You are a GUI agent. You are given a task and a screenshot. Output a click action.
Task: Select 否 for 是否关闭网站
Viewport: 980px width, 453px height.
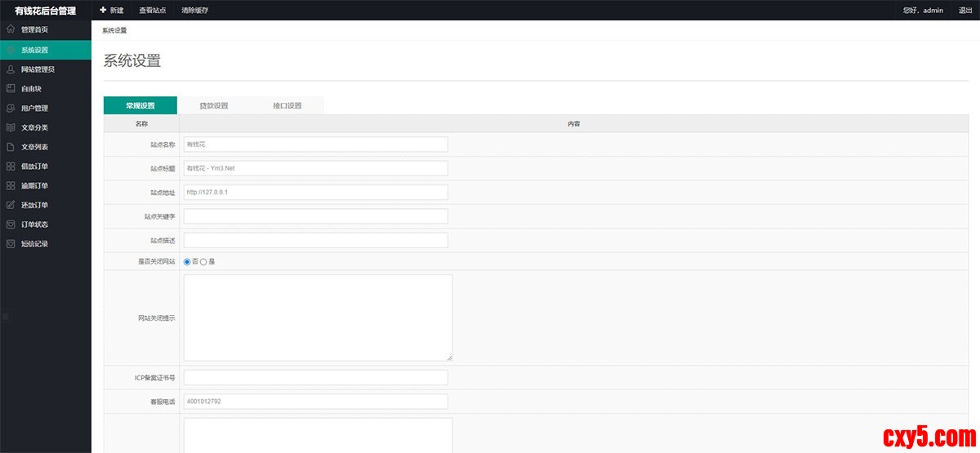point(187,262)
